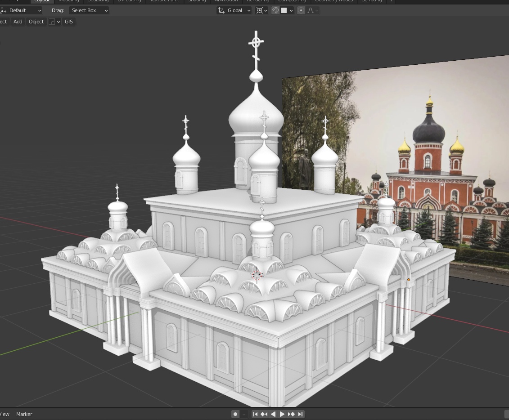Open the Object menu
The width and height of the screenshot is (509, 420).
(36, 22)
